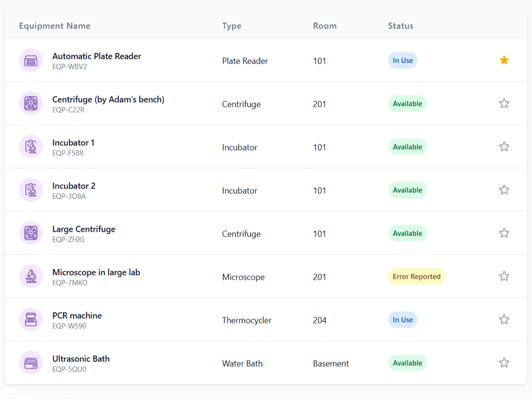Toggle favorite for Ultrasonic Bath
The image size is (532, 399).
click(x=504, y=362)
